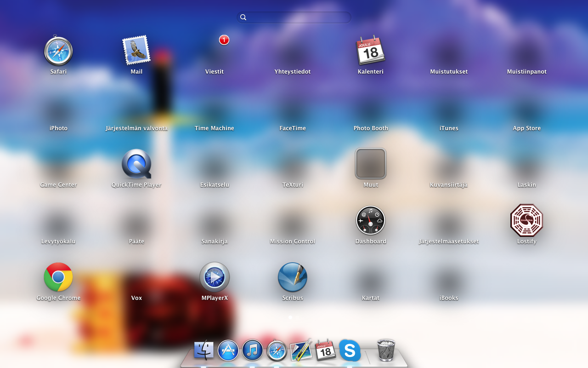Launch Scribus
This screenshot has width=588, height=368.
(293, 277)
